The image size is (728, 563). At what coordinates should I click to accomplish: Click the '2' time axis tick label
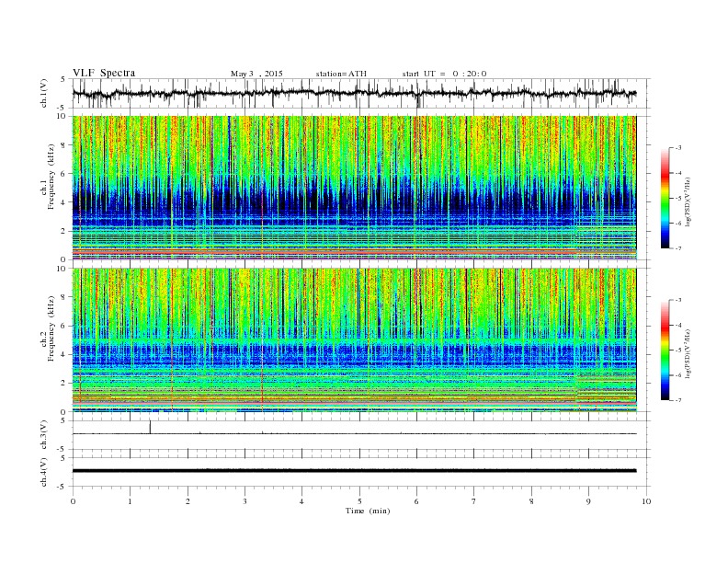tap(188, 501)
